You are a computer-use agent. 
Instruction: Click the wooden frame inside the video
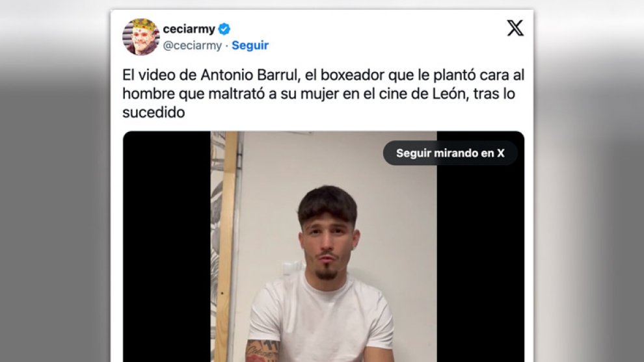coord(226,246)
